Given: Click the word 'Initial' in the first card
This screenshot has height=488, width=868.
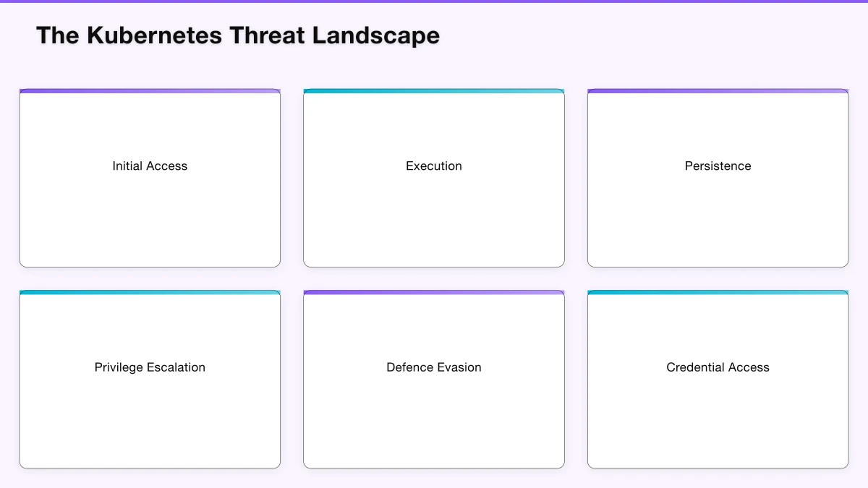Looking at the screenshot, I should 127,166.
